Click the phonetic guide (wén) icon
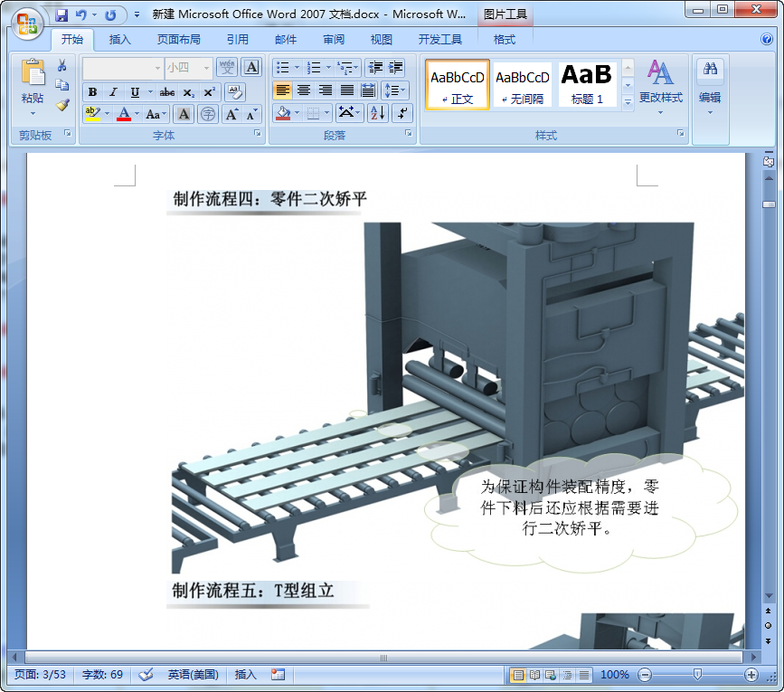The height and width of the screenshot is (692, 784). (x=227, y=67)
